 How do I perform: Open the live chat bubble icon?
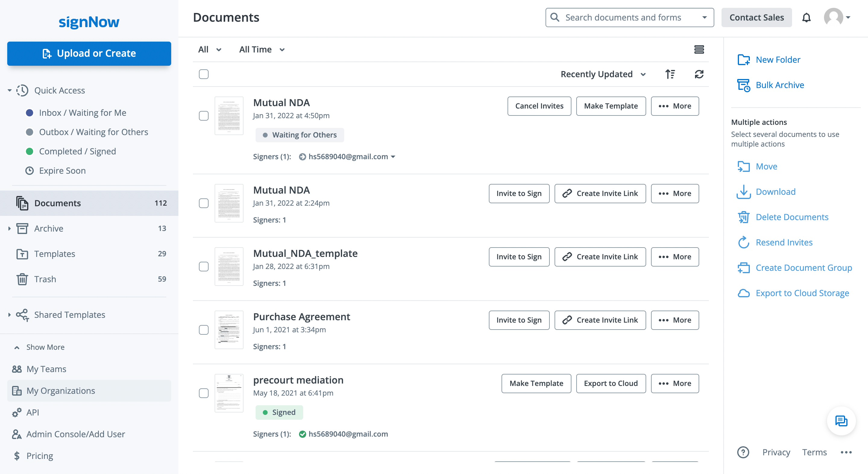point(841,421)
